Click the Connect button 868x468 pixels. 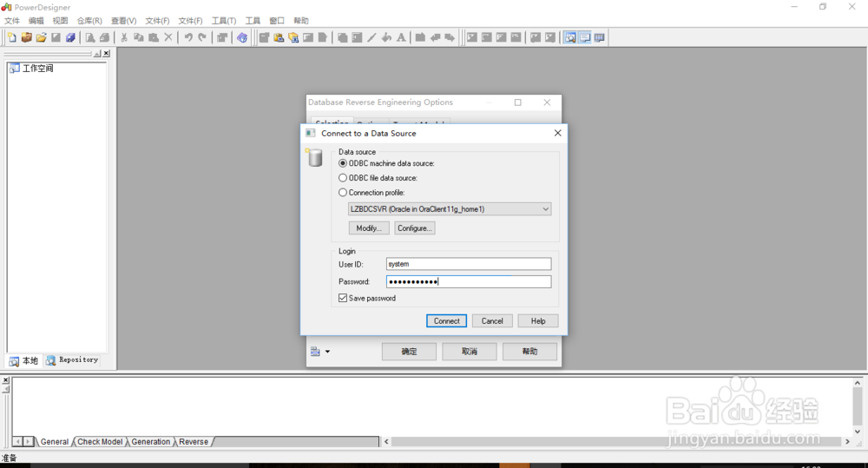click(447, 320)
